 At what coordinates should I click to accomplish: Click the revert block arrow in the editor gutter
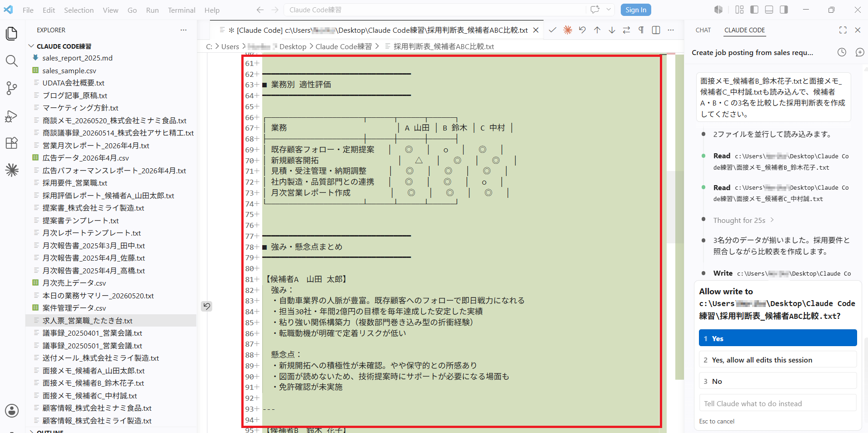click(207, 306)
